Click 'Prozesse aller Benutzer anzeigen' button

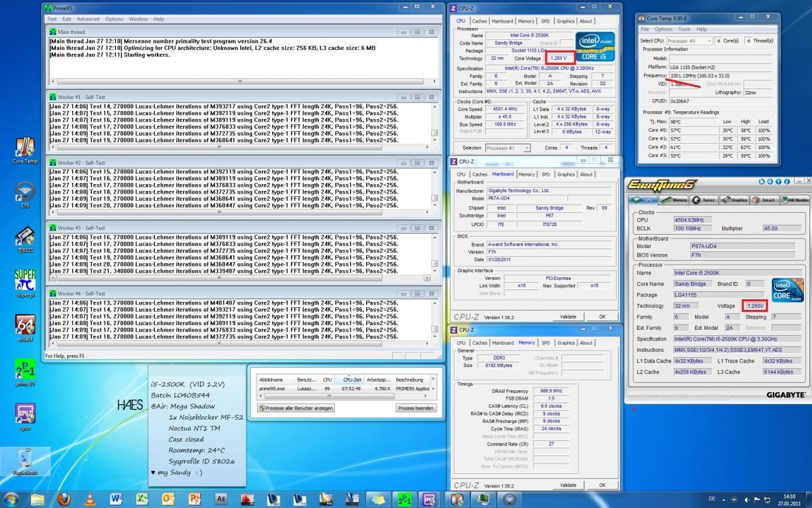click(x=296, y=408)
